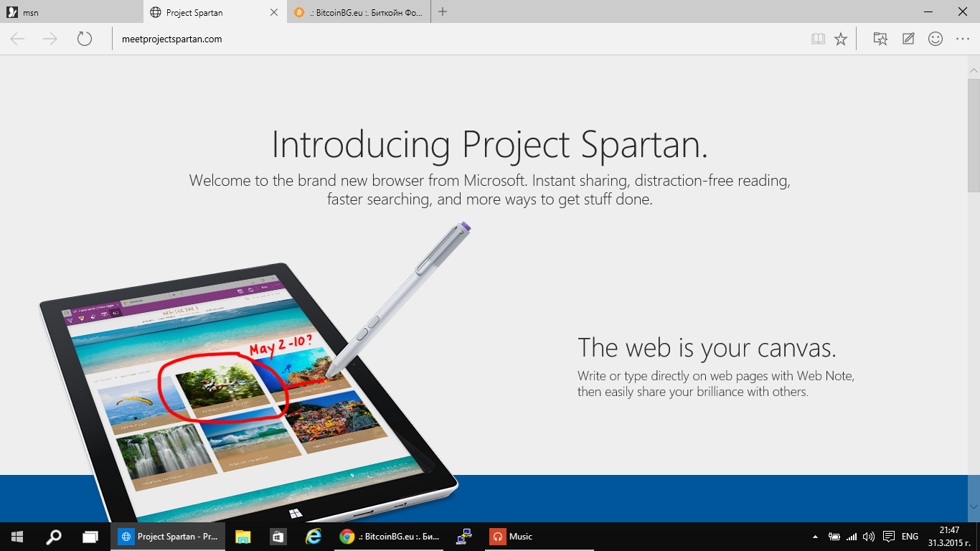The image size is (980, 551).
Task: Open the More actions ellipsis menu
Action: 963,39
